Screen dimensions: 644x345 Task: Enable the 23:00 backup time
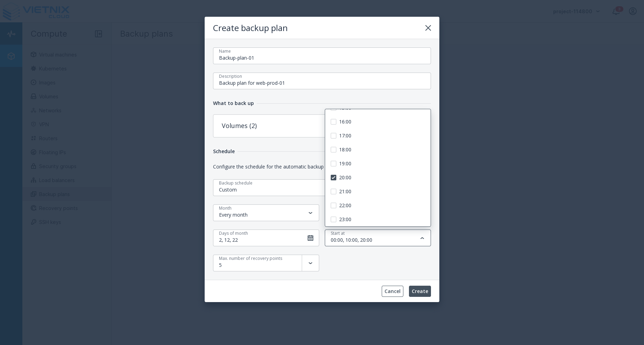tap(334, 219)
